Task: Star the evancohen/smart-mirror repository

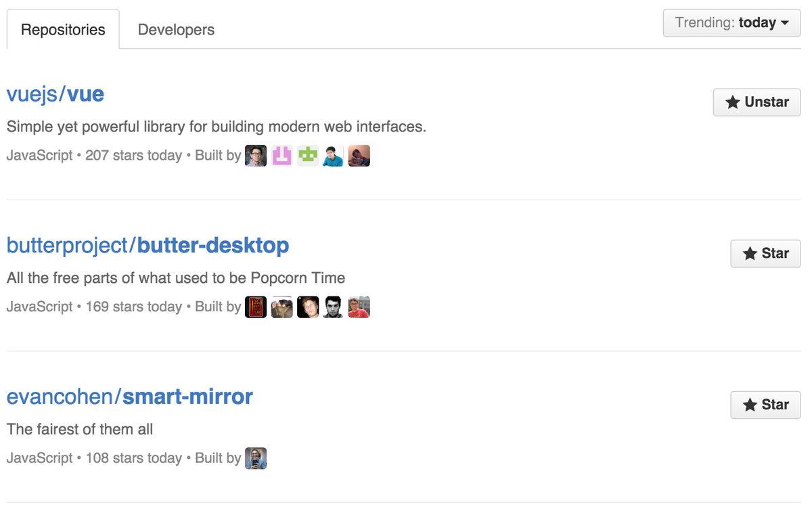Action: pyautogui.click(x=766, y=405)
